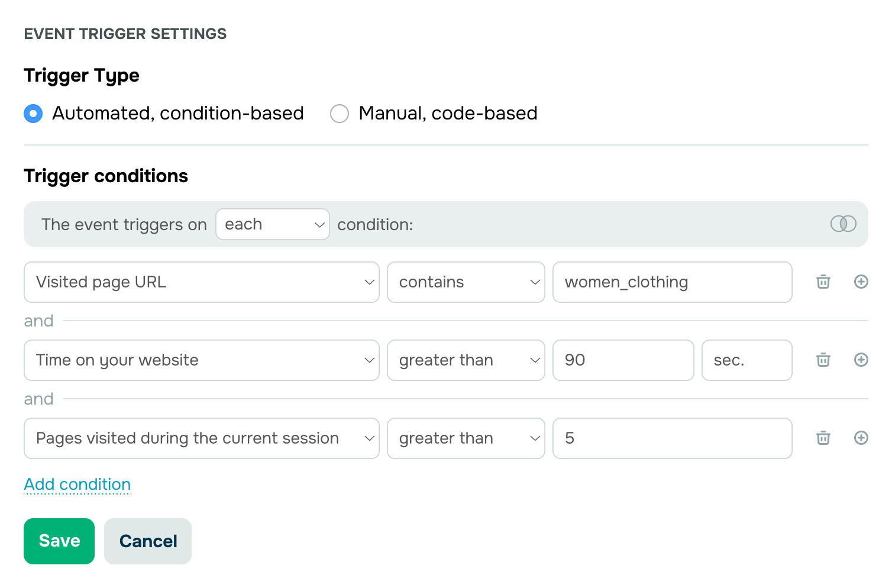892x588 pixels.
Task: Delete the Visited page URL condition
Action: [x=823, y=282]
